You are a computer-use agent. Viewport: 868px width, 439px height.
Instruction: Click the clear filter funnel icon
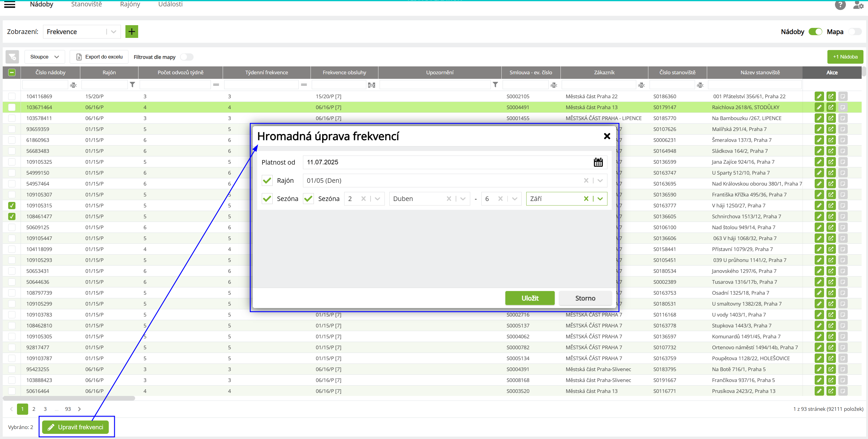click(x=12, y=57)
